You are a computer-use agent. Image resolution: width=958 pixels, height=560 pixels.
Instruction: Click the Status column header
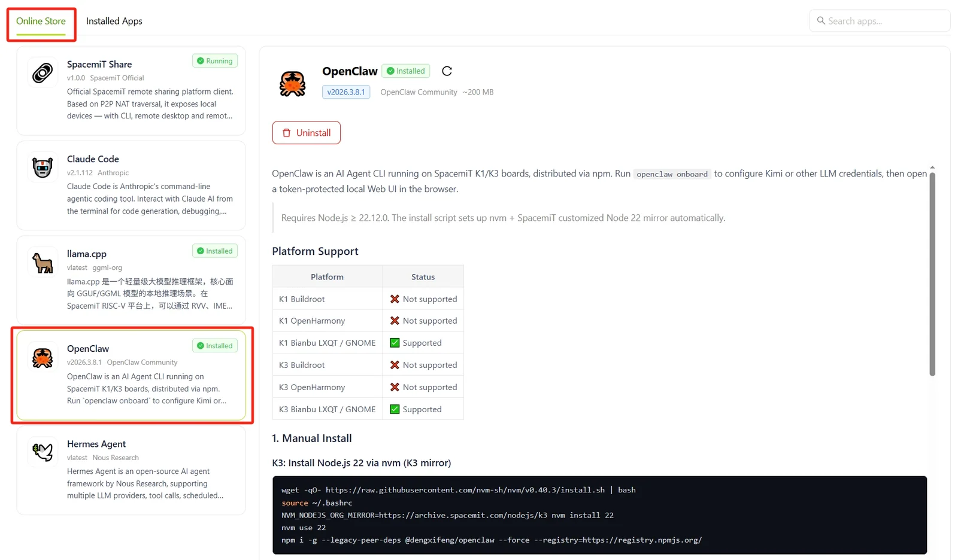click(x=423, y=277)
